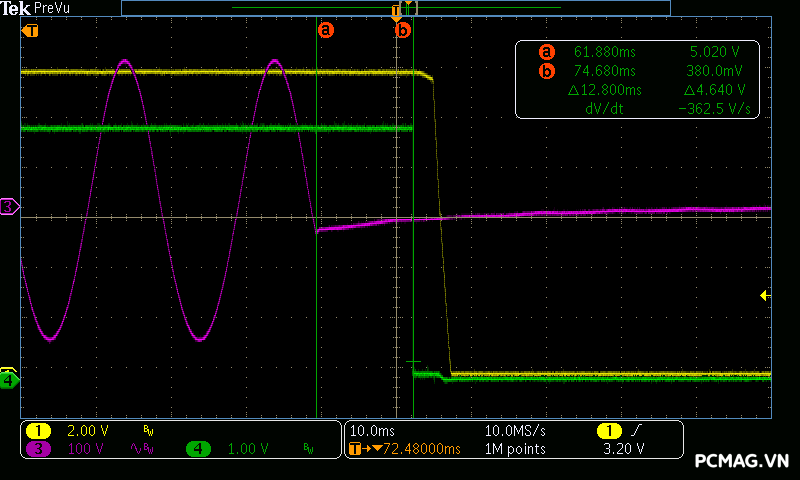Select the channel 3 magenta badge in bottom readout

[x=38, y=449]
